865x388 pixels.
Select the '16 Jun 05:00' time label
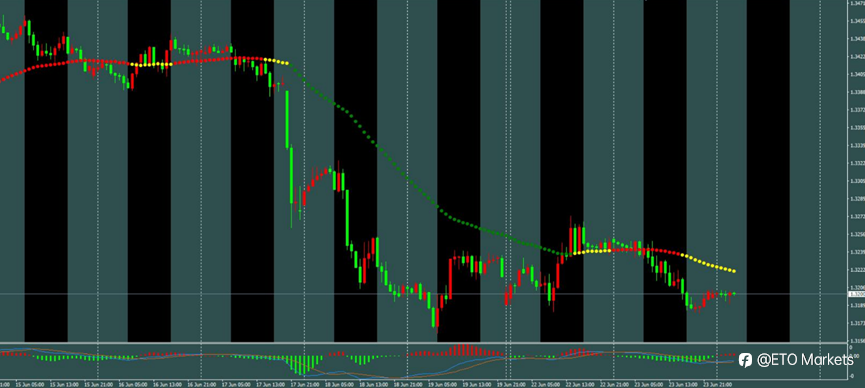pyautogui.click(x=134, y=384)
